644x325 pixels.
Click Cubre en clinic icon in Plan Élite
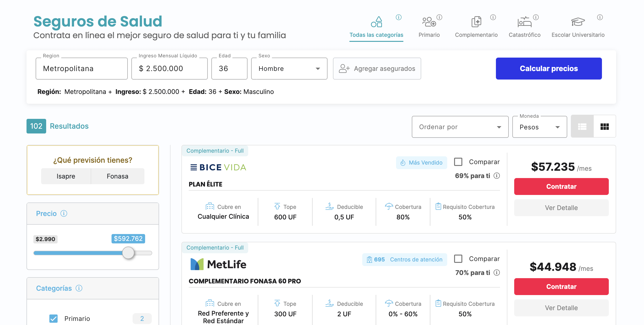click(x=210, y=207)
